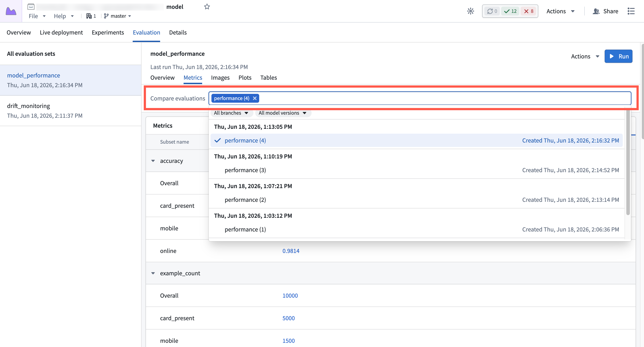Open the list panel icon
Image resolution: width=644 pixels, height=347 pixels.
[x=631, y=11]
